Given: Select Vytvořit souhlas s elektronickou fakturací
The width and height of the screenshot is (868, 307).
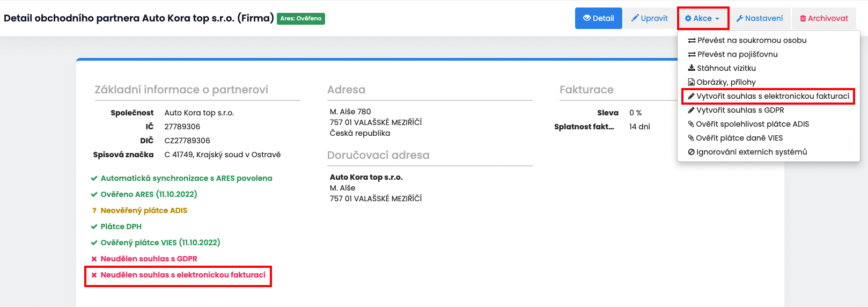Looking at the screenshot, I should click(773, 96).
